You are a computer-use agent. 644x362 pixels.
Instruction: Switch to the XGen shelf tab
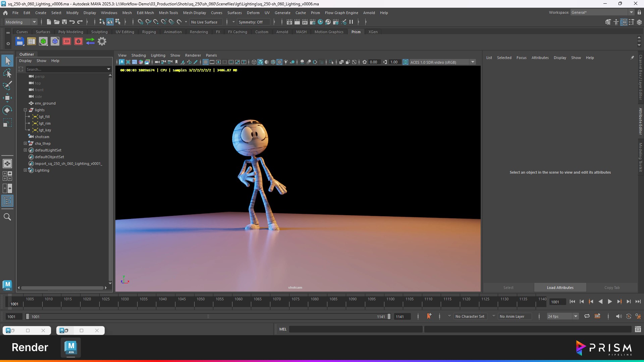(x=373, y=32)
